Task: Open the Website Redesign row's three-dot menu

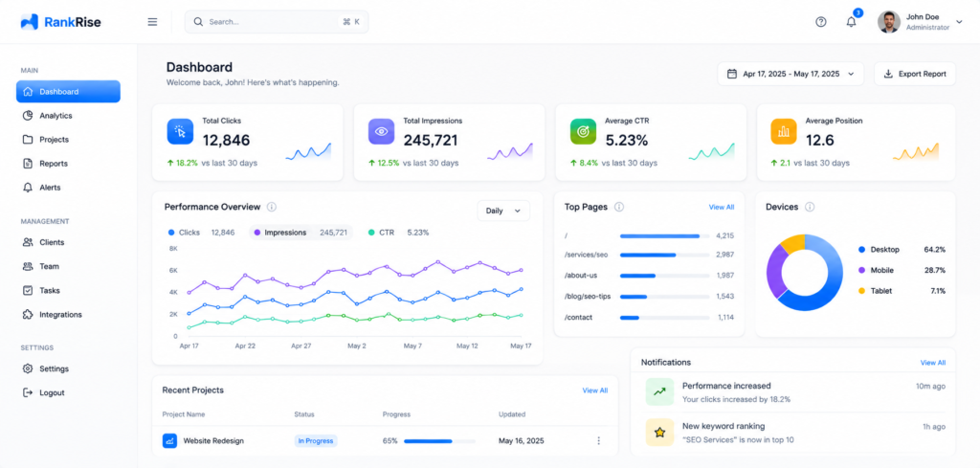Action: click(x=598, y=440)
